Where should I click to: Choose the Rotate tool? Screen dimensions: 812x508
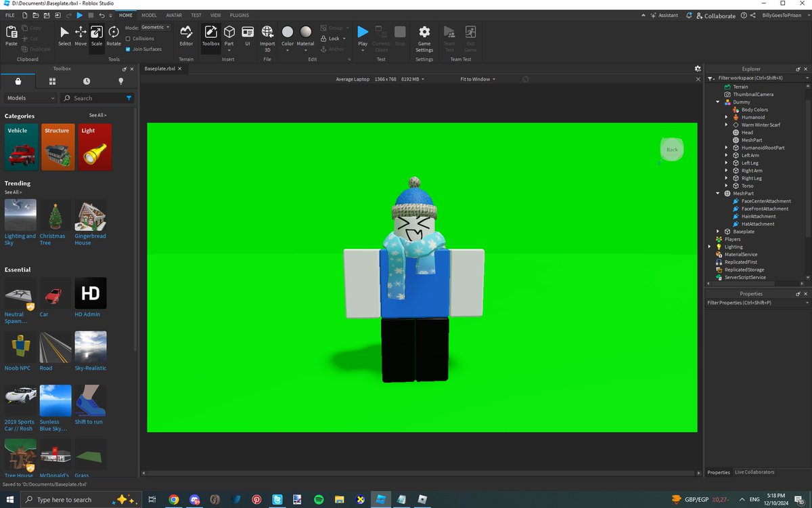pos(114,35)
